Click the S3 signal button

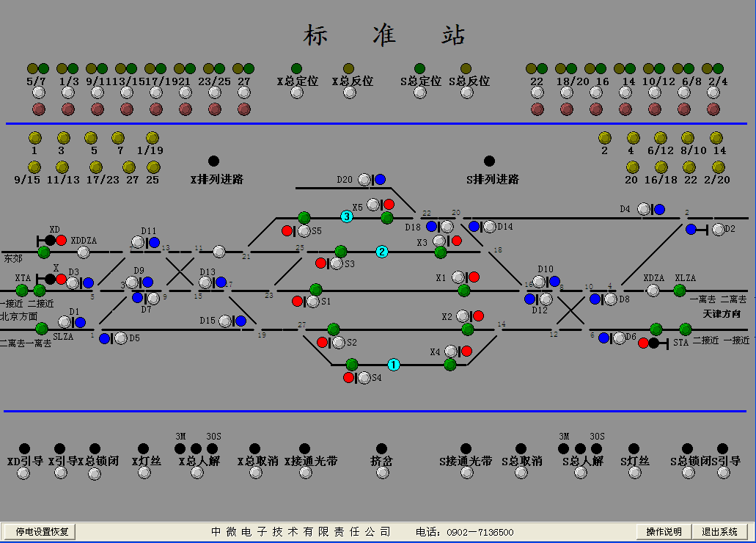click(x=337, y=263)
